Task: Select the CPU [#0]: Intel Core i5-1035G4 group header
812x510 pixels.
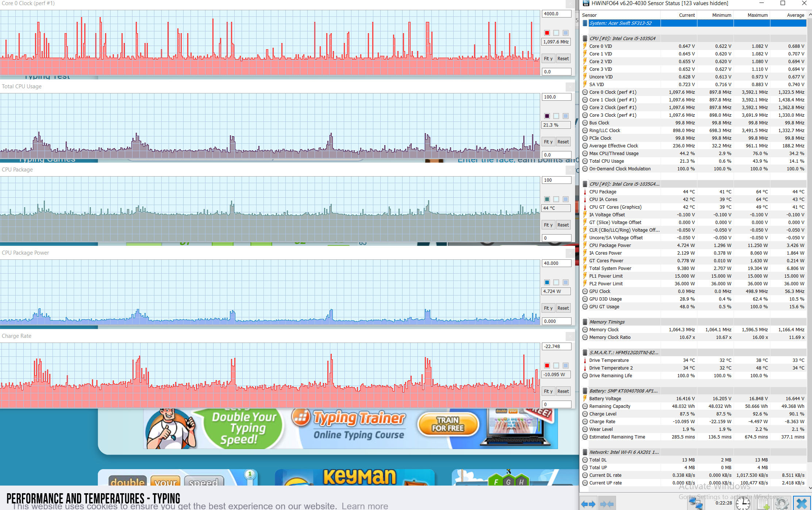Action: point(693,38)
